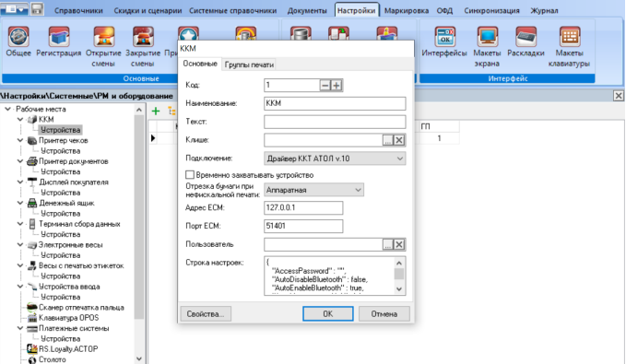Select the Столото tree item
This screenshot has width=626, height=364.
tap(52, 359)
